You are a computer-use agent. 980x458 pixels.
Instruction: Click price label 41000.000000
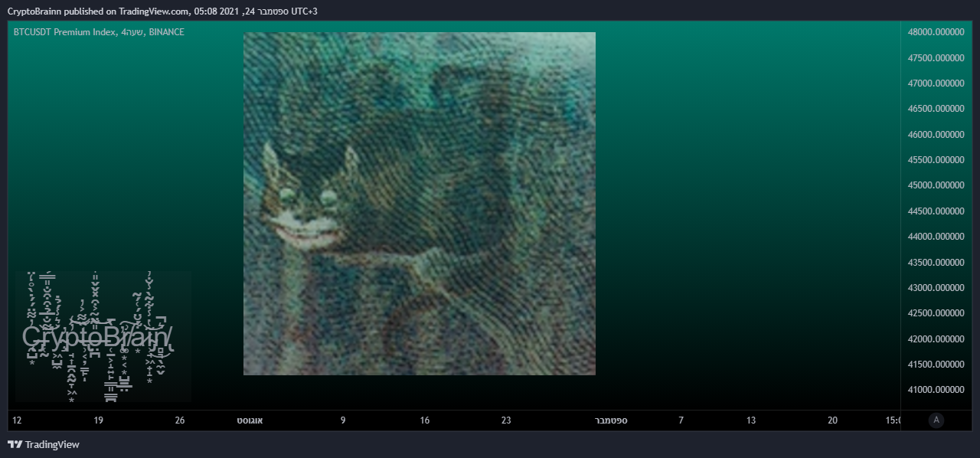pos(936,389)
